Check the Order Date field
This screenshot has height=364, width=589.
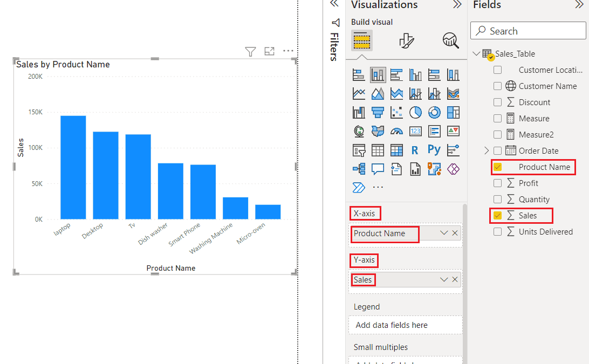pyautogui.click(x=497, y=150)
